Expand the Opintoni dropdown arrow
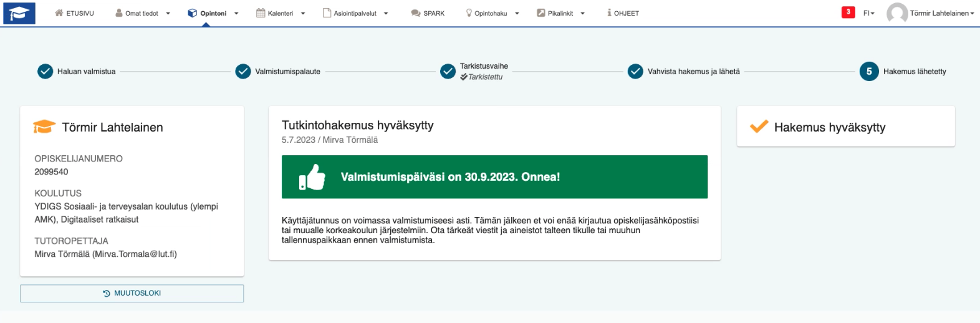 tap(236, 14)
